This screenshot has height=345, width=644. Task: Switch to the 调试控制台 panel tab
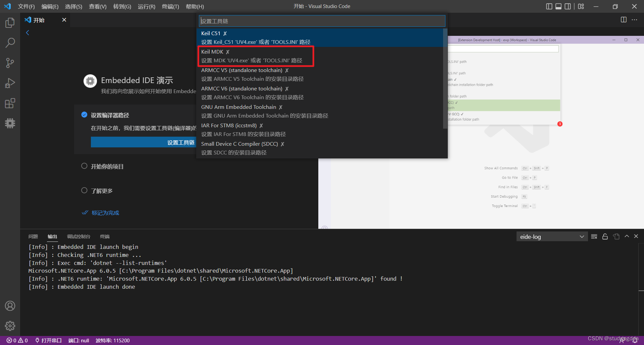click(x=78, y=236)
